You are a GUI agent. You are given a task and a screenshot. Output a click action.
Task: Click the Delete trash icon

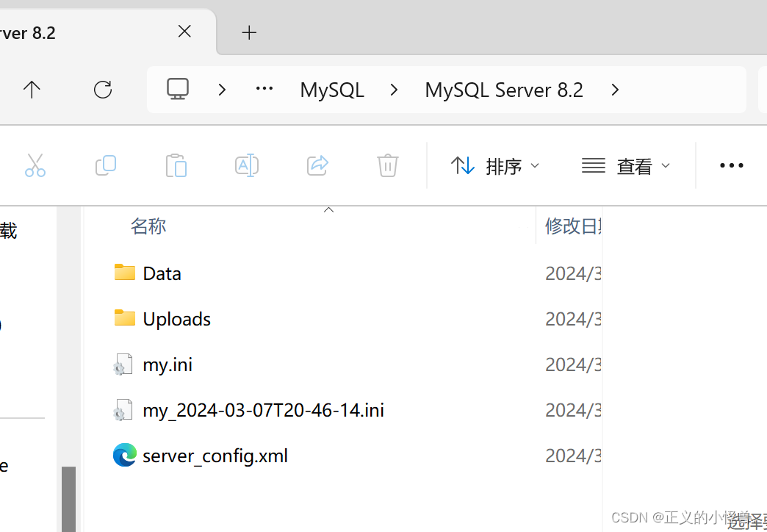pos(388,165)
